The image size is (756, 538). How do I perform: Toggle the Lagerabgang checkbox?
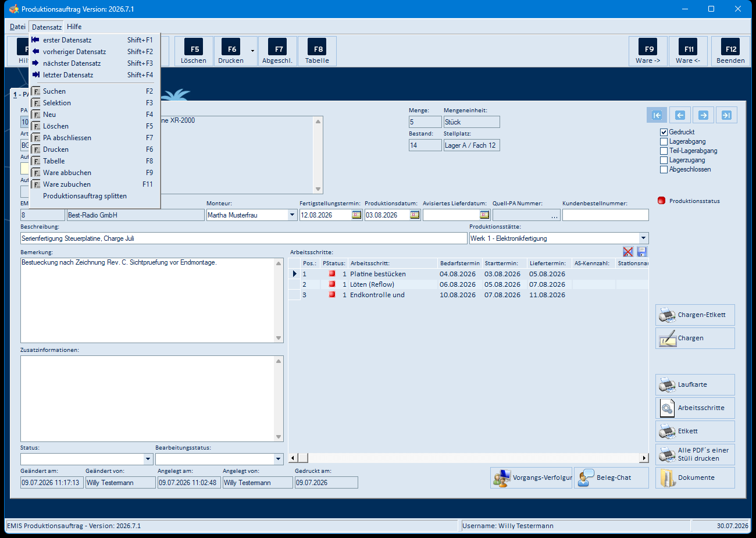point(664,141)
